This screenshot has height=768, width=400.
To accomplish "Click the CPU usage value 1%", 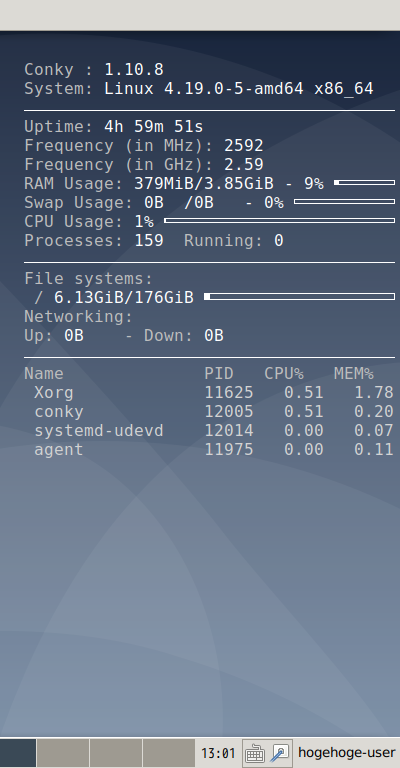I will 144,222.
